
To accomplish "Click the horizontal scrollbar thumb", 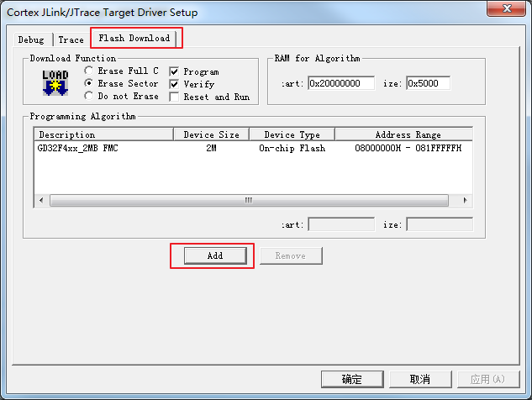I will 249,200.
